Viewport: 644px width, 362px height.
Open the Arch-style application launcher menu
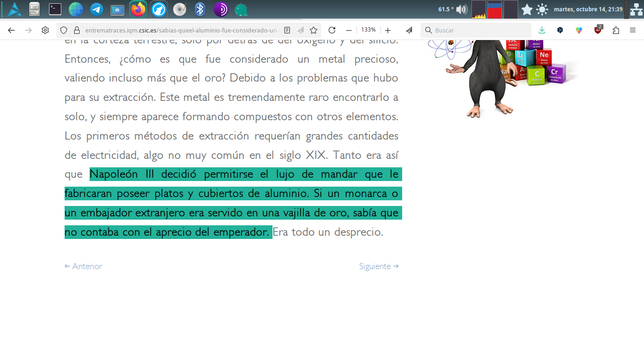coord(15,9)
